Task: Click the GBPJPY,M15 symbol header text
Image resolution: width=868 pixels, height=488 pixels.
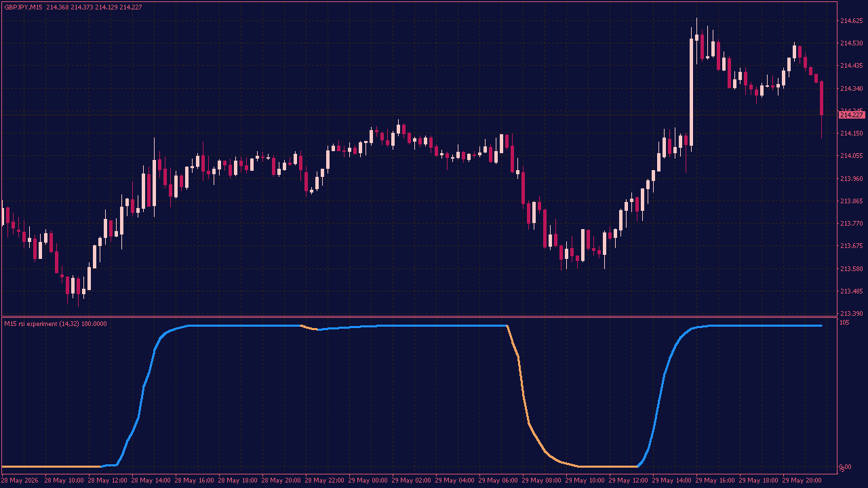Action: point(23,7)
